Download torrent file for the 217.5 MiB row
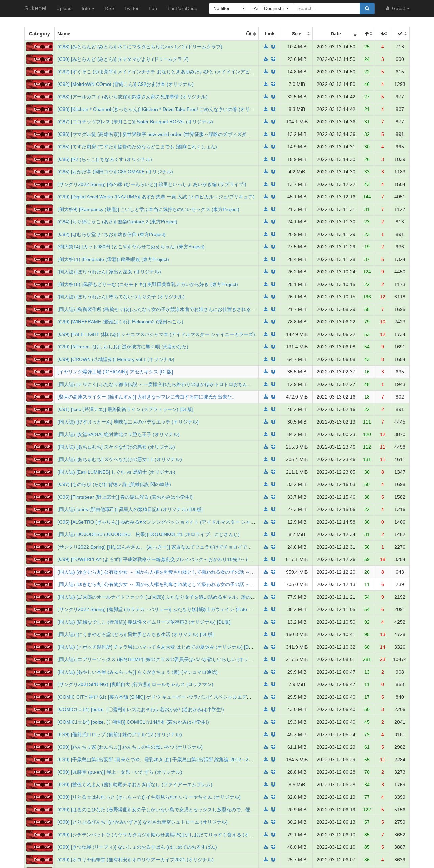 [x=266, y=659]
